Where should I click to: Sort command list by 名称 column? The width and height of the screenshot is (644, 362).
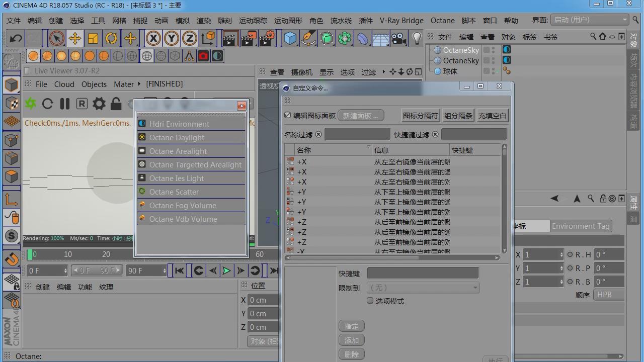point(333,150)
